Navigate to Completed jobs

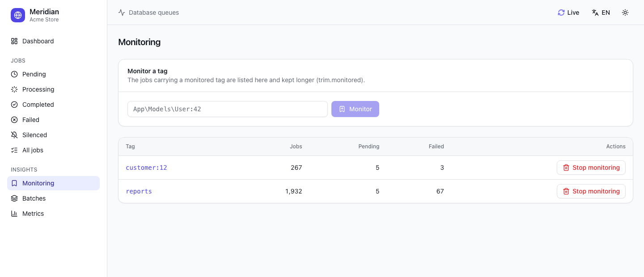tap(53, 105)
